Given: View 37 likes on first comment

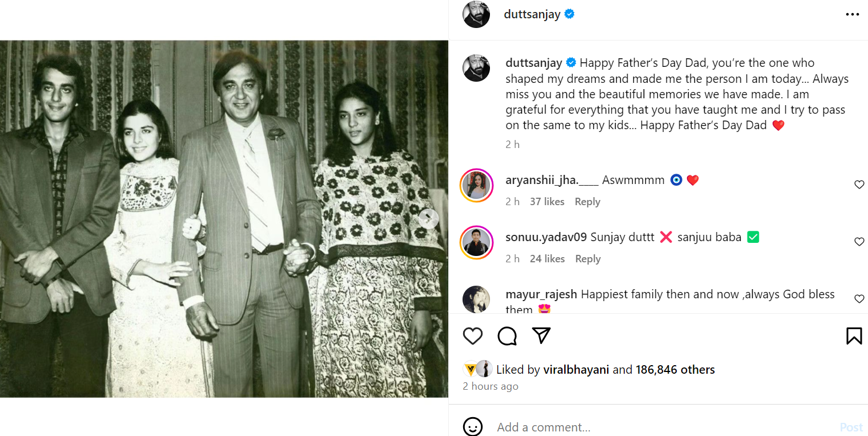Looking at the screenshot, I should 546,202.
